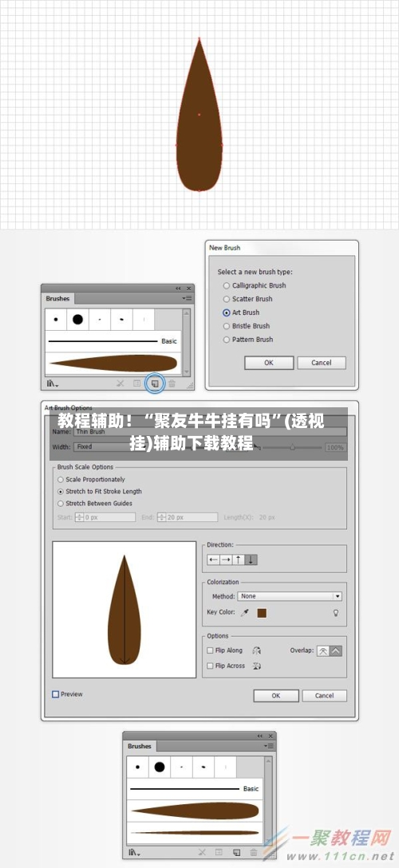The height and width of the screenshot is (868, 399).
Task: Click the New Brush icon circled in blue
Action: (x=155, y=383)
